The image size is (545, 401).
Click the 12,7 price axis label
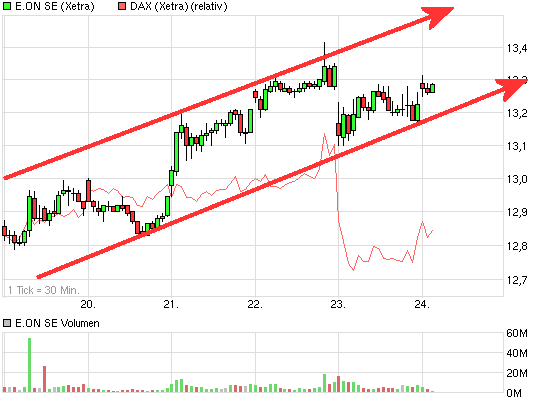[x=517, y=279]
